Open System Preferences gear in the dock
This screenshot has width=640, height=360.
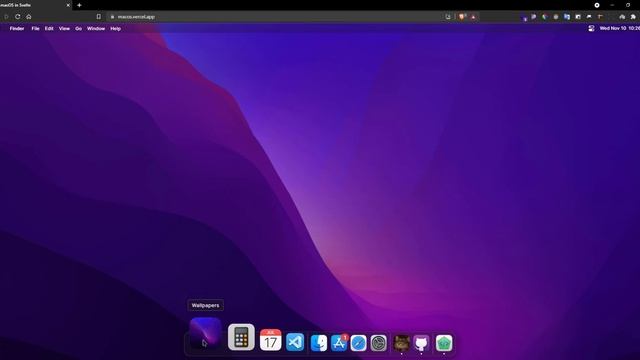coord(378,343)
